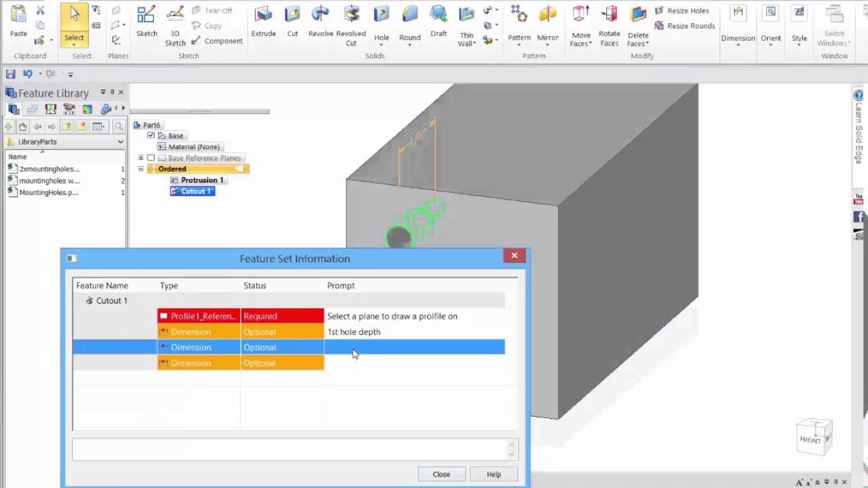This screenshot has width=868, height=488.
Task: Click the up one folder icon
Action: pyautogui.click(x=66, y=126)
